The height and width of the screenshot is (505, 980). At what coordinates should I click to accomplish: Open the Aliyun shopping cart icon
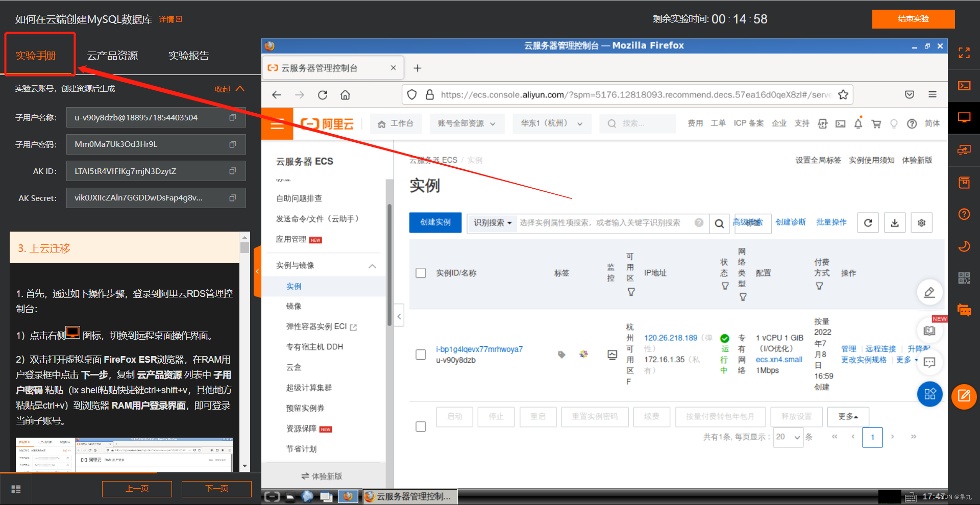(876, 124)
